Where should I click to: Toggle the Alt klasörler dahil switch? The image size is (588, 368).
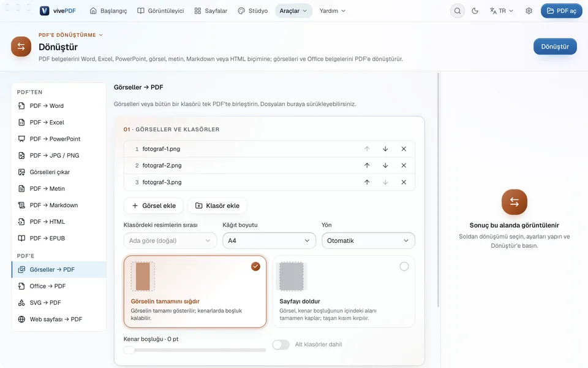pos(281,344)
